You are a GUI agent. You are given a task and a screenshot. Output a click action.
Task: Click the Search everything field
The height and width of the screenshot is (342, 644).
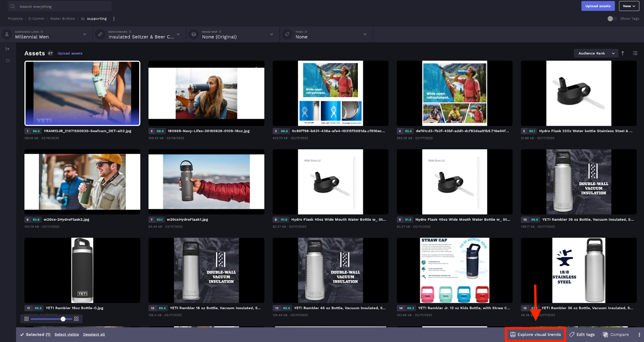tap(60, 6)
